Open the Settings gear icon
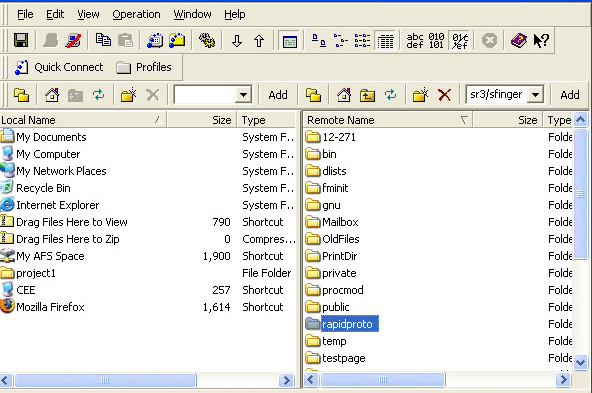The width and height of the screenshot is (592, 393). [x=207, y=40]
